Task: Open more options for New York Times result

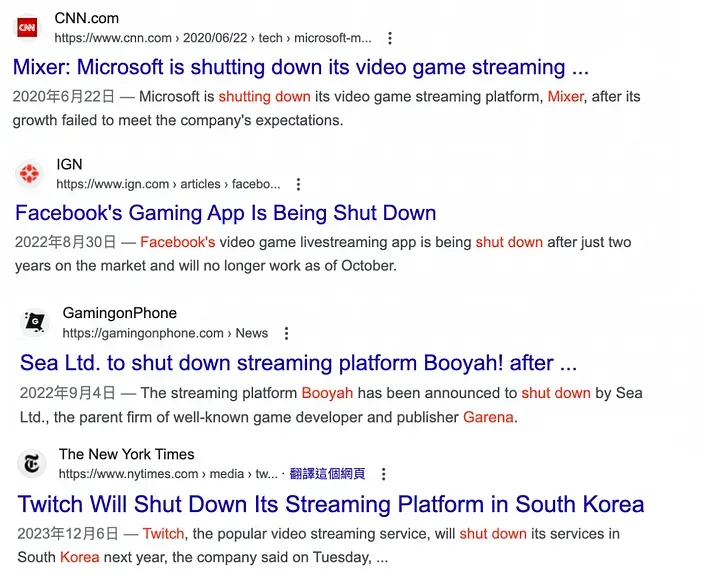Action: tap(383, 474)
